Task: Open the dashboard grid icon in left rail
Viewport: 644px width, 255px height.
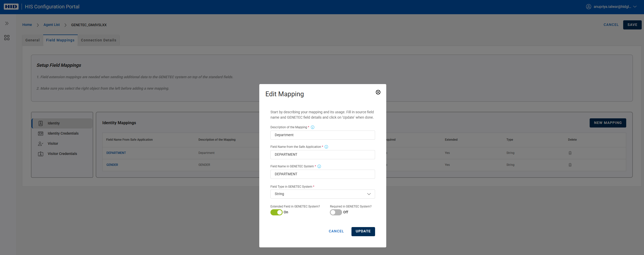Action: tap(7, 38)
